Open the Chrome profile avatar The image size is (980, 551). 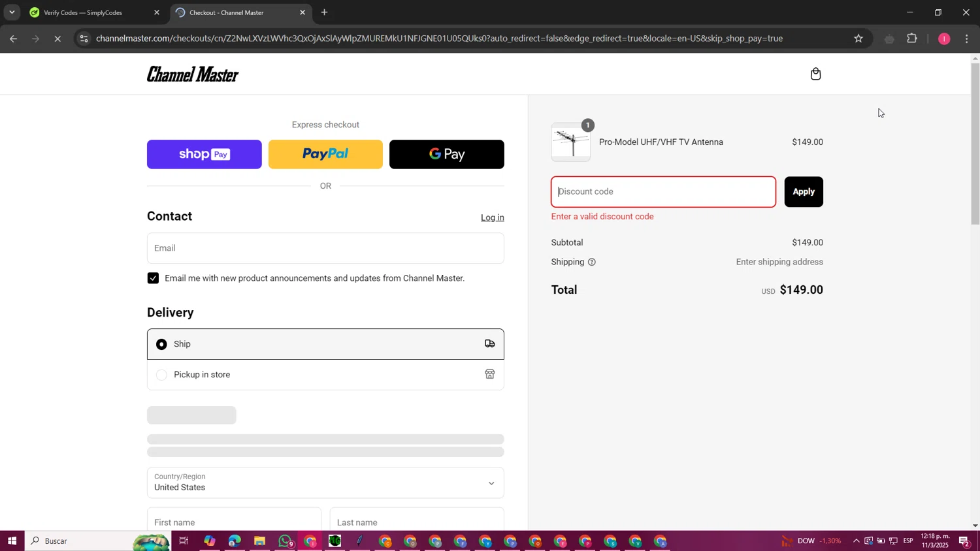coord(944,39)
